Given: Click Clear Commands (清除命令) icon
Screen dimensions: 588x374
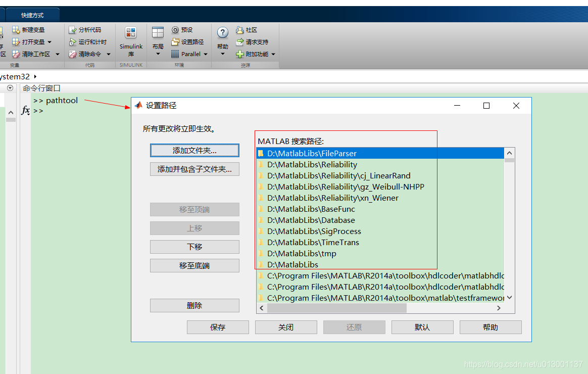Looking at the screenshot, I should point(73,54).
